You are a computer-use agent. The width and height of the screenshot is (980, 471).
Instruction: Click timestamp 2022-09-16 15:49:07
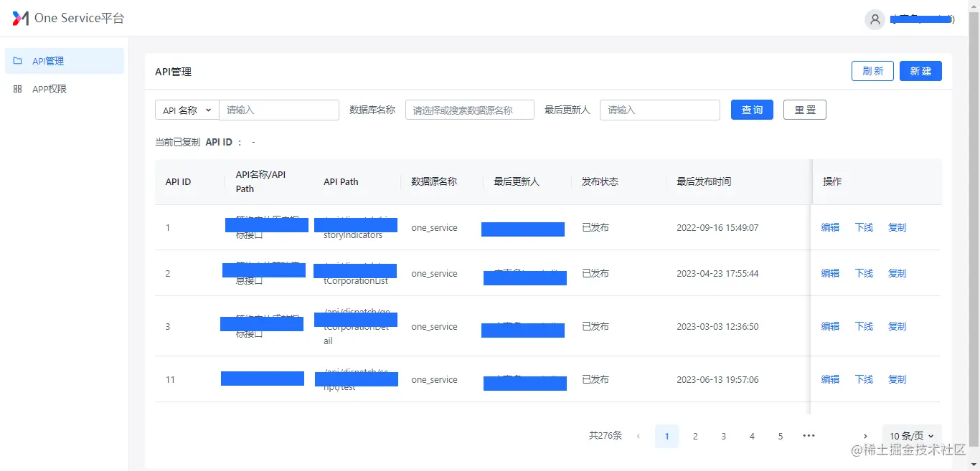pos(717,227)
